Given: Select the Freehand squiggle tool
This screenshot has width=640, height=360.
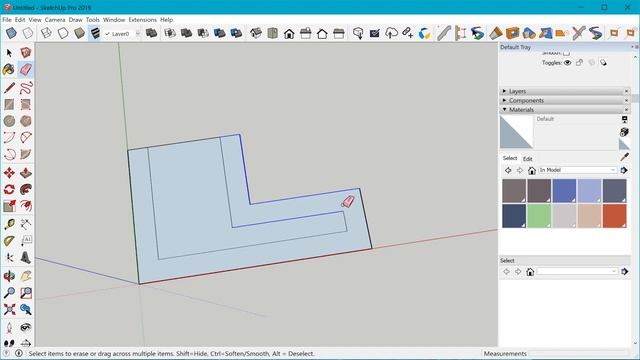Looking at the screenshot, I should 26,87.
